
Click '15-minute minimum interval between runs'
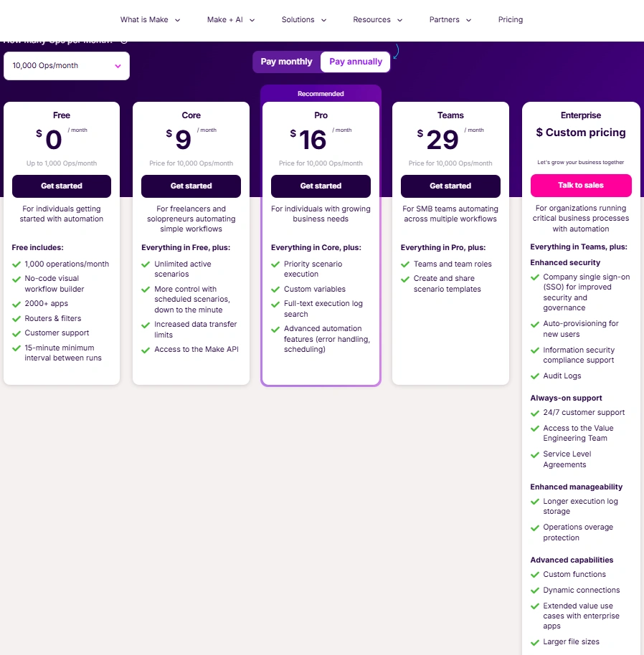[x=63, y=353]
